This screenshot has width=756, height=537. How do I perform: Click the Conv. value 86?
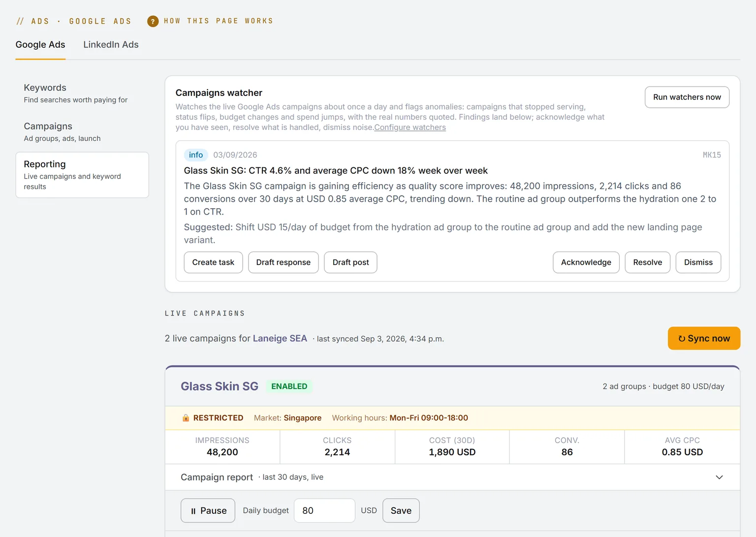tap(567, 452)
